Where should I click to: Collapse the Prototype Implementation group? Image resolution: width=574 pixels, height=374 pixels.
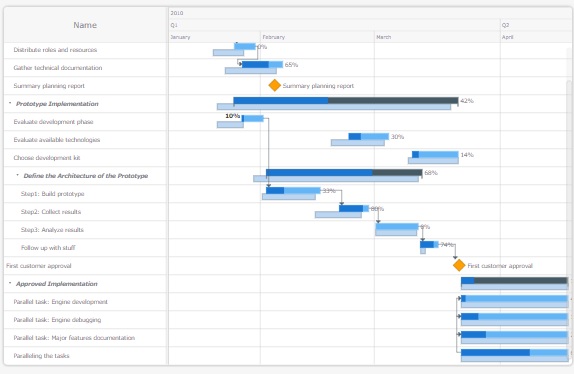click(x=10, y=104)
